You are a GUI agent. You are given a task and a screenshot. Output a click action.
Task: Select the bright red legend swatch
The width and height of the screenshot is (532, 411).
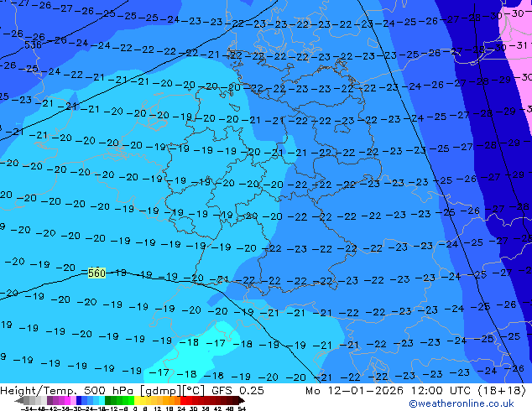pos(183,400)
